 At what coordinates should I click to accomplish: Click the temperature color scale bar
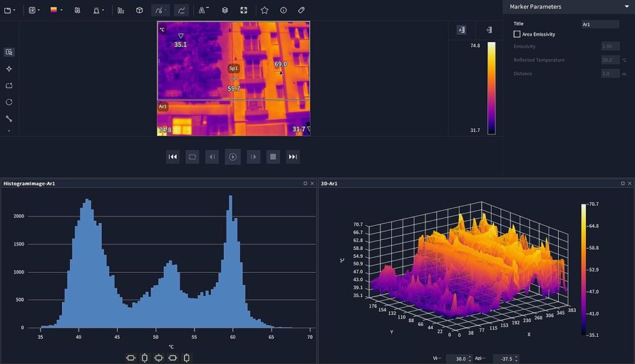click(x=491, y=88)
